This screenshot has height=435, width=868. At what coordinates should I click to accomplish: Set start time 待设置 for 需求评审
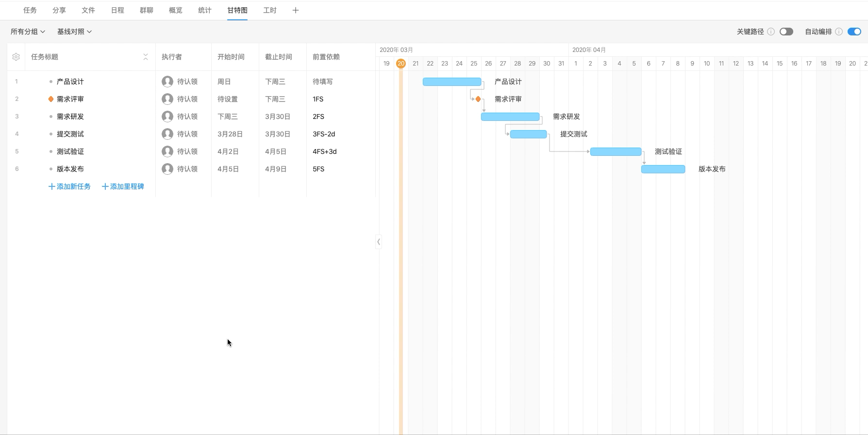[228, 99]
